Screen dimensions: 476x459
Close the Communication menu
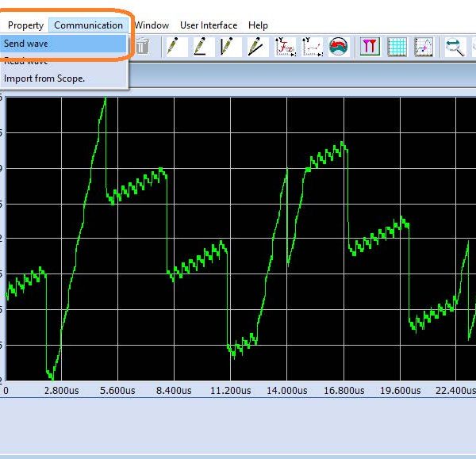[x=88, y=25]
